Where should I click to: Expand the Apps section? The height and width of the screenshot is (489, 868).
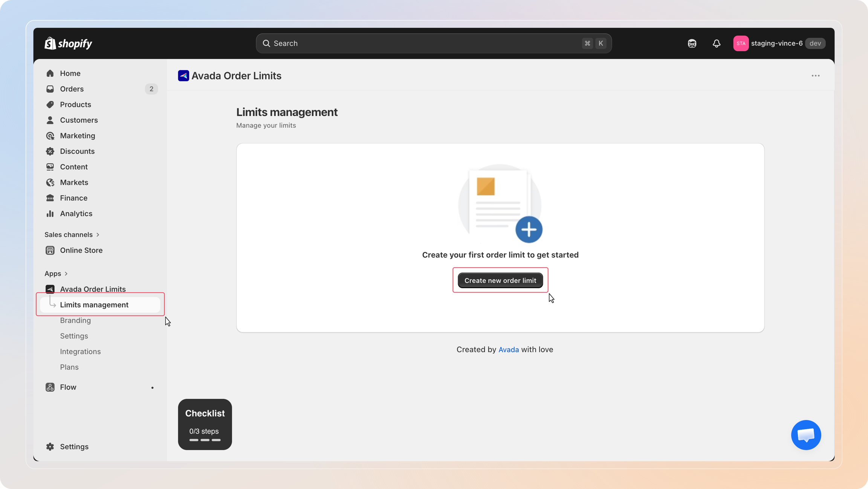(56, 274)
